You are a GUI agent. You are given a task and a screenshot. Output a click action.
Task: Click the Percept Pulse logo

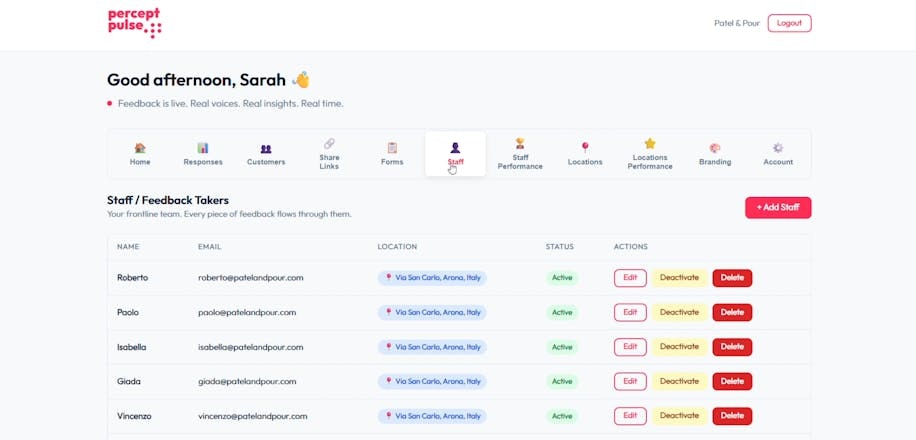click(135, 23)
